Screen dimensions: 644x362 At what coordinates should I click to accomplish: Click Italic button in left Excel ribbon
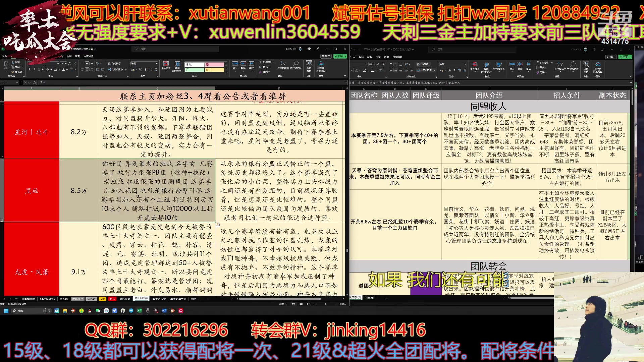click(34, 69)
